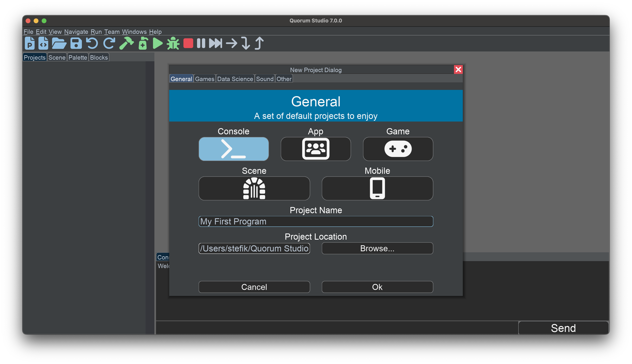
Task: Click the New File toolbar icon
Action: point(43,43)
